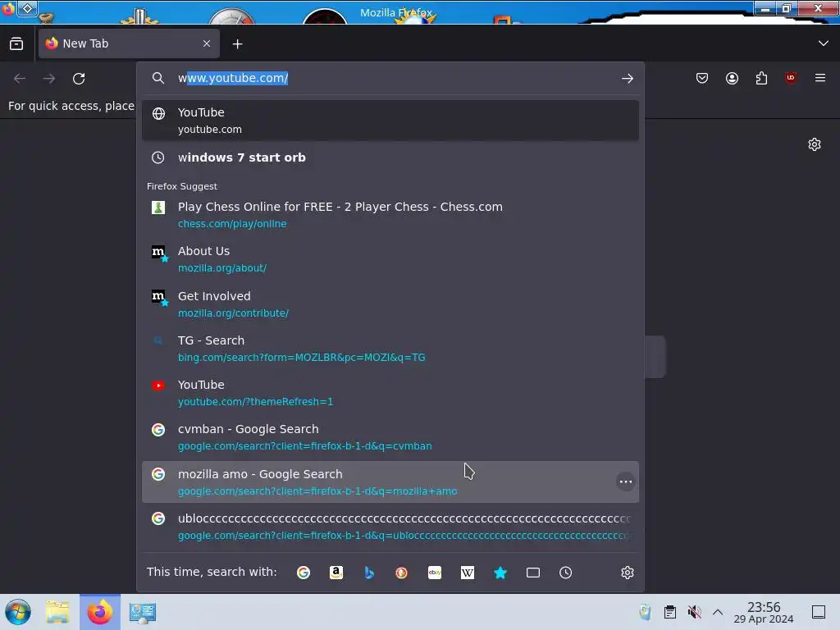Image resolution: width=840 pixels, height=630 pixels.
Task: Search this time with Bing
Action: coord(369,573)
